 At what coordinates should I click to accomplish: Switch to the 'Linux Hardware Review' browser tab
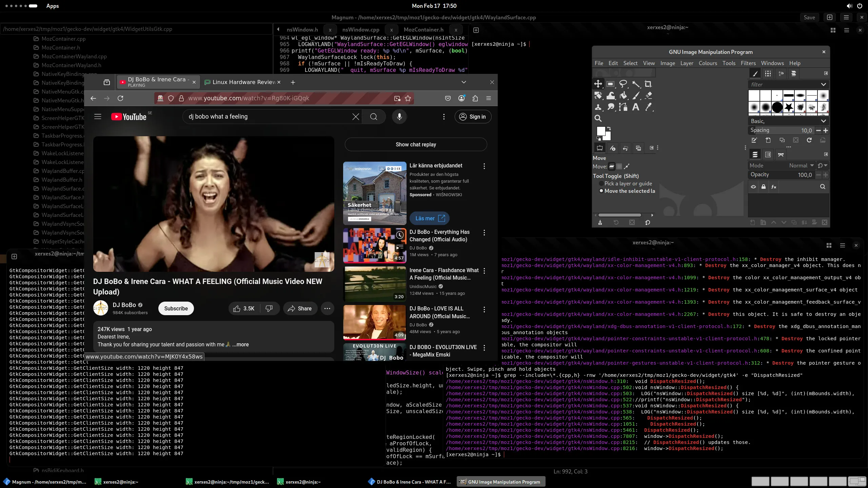pos(243,82)
